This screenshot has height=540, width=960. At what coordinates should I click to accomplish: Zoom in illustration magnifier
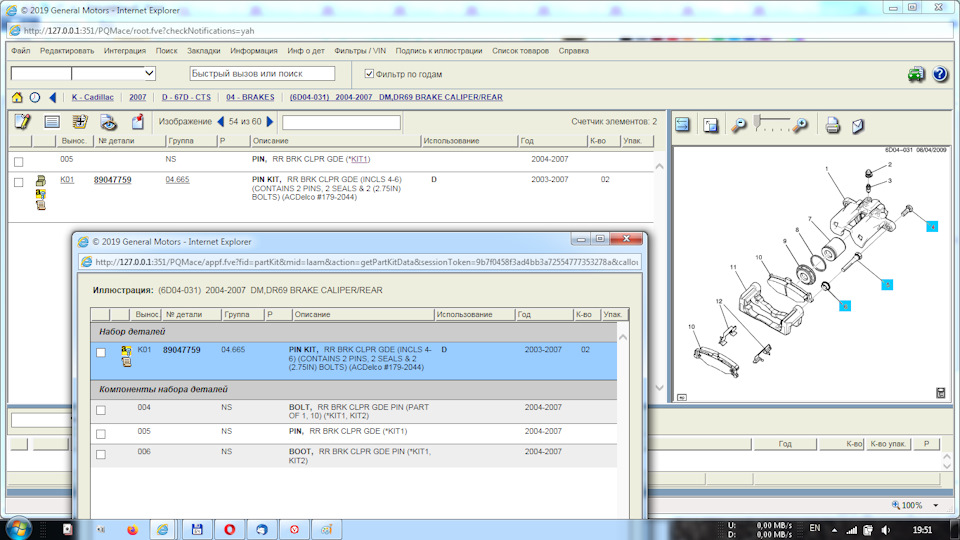click(800, 126)
